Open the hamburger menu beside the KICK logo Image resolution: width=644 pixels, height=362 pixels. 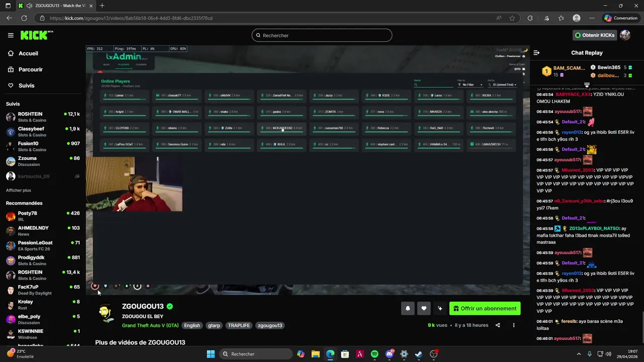tap(11, 35)
